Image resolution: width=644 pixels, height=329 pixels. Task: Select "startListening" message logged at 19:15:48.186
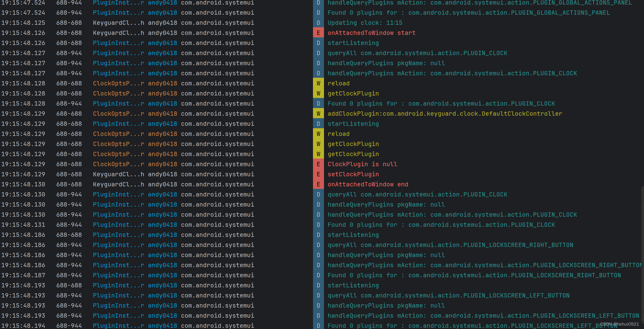click(353, 235)
